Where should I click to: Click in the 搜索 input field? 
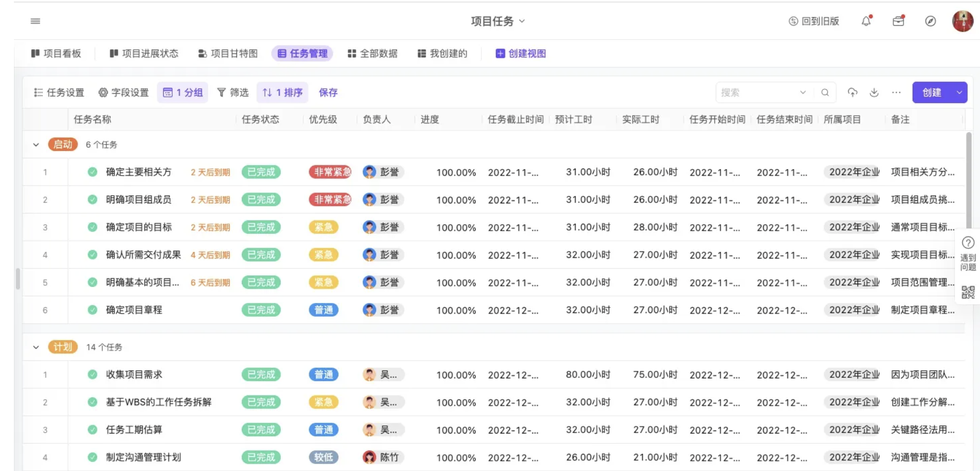click(757, 93)
